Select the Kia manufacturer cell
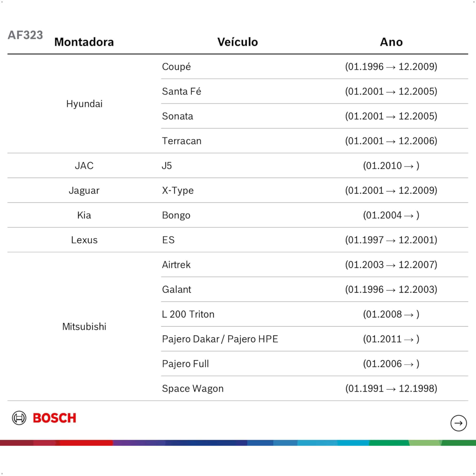 [x=84, y=215]
